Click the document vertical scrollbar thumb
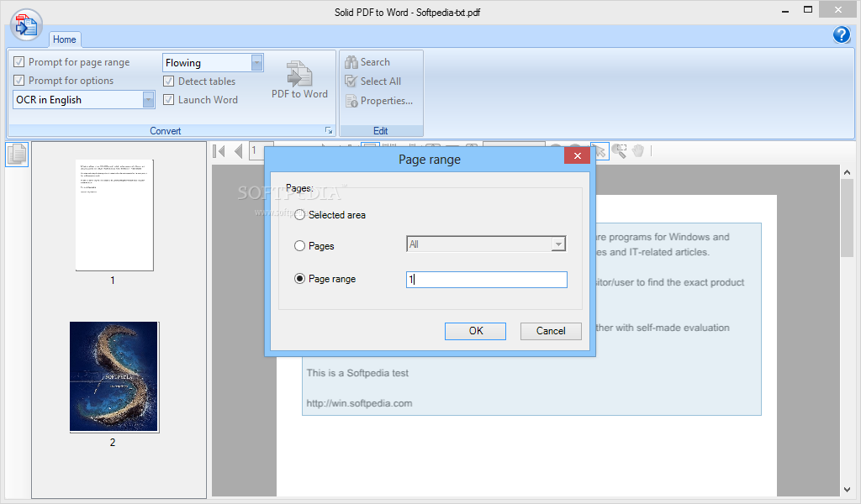Image resolution: width=861 pixels, height=504 pixels. click(x=847, y=218)
